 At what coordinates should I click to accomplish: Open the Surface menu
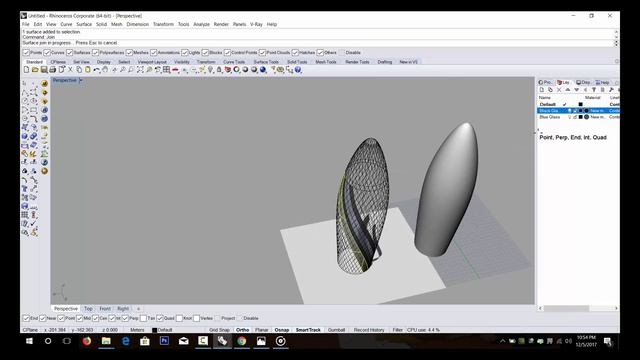click(84, 24)
